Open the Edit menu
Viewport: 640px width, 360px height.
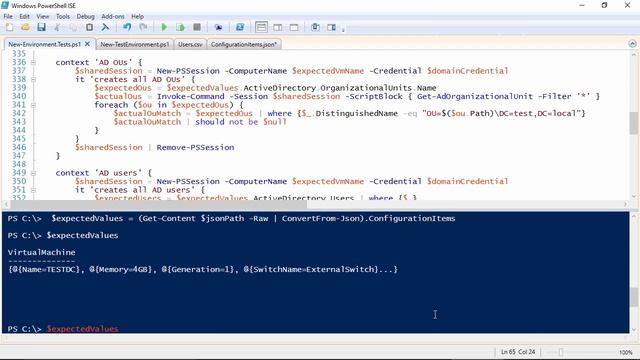tap(24, 16)
